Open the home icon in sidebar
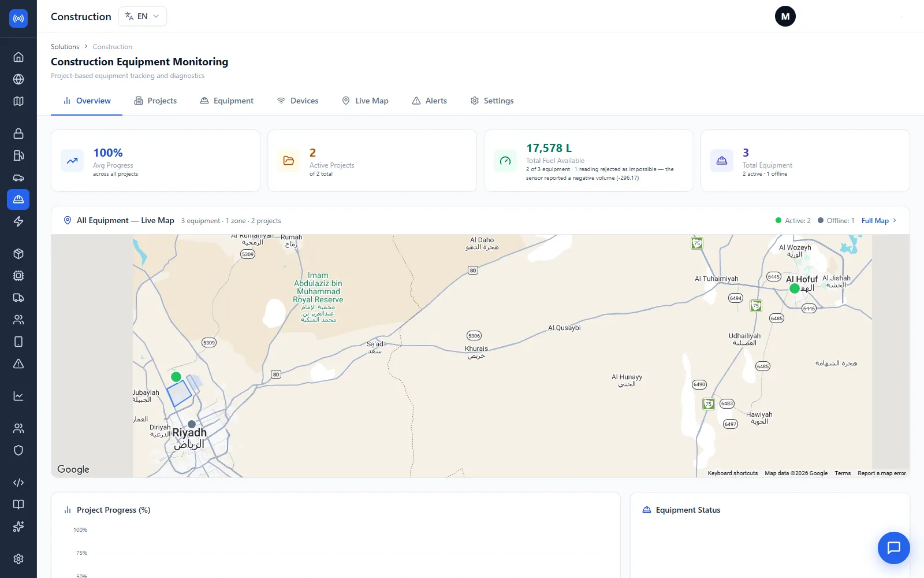Screen dimensions: 924x578 (18, 57)
